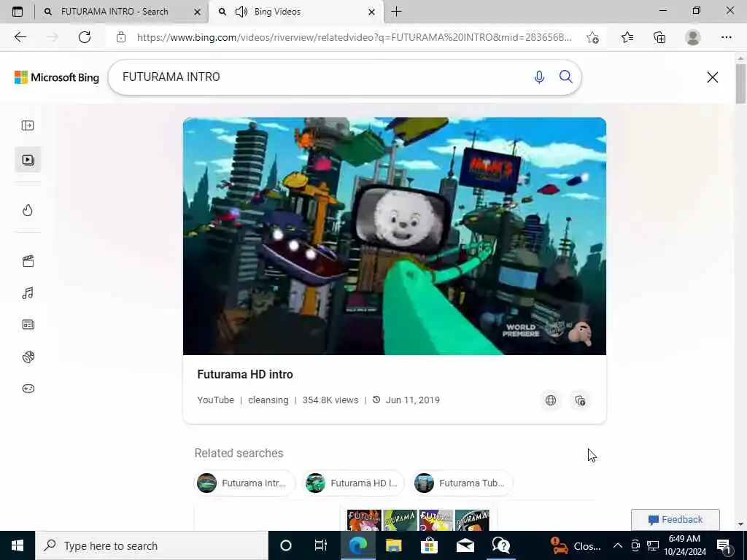
Task: Open the Futurama posters thumbnail strip
Action: pos(418,520)
